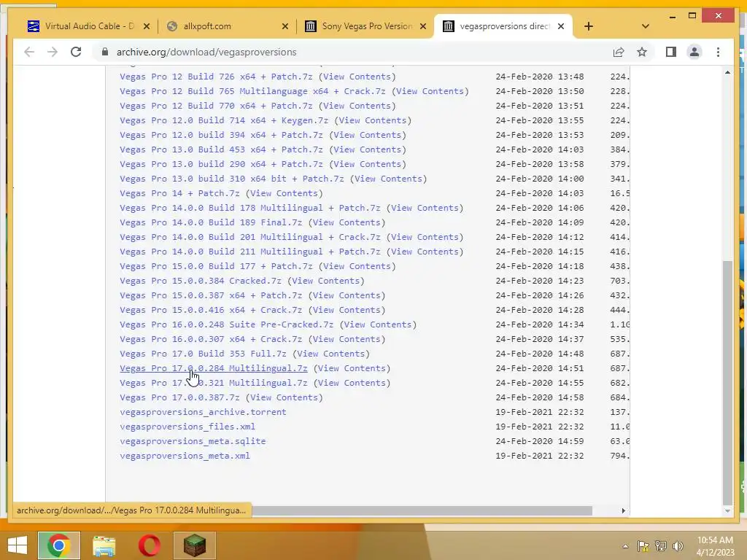This screenshot has height=560, width=747.
Task: Click the browser back arrow
Action: tap(29, 52)
